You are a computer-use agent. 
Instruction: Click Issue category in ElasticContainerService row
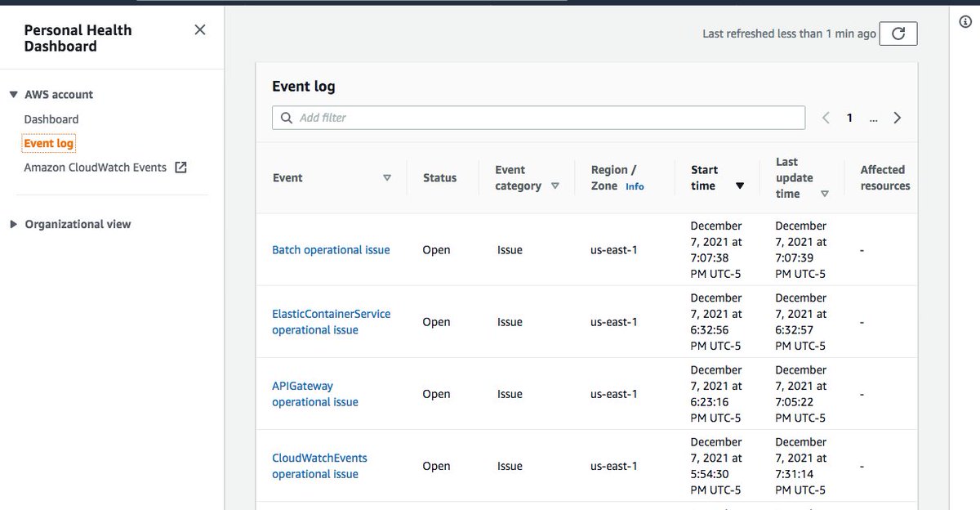[510, 322]
